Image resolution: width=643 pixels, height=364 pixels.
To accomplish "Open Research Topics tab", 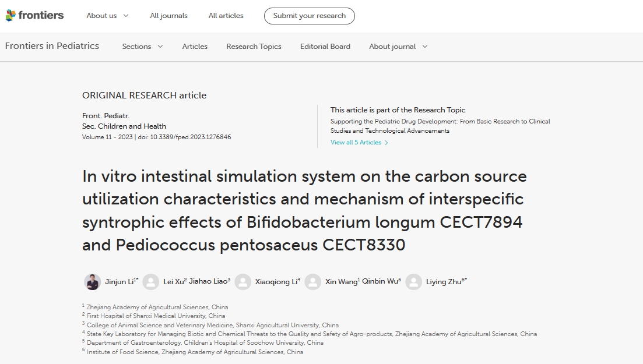I will click(x=254, y=47).
